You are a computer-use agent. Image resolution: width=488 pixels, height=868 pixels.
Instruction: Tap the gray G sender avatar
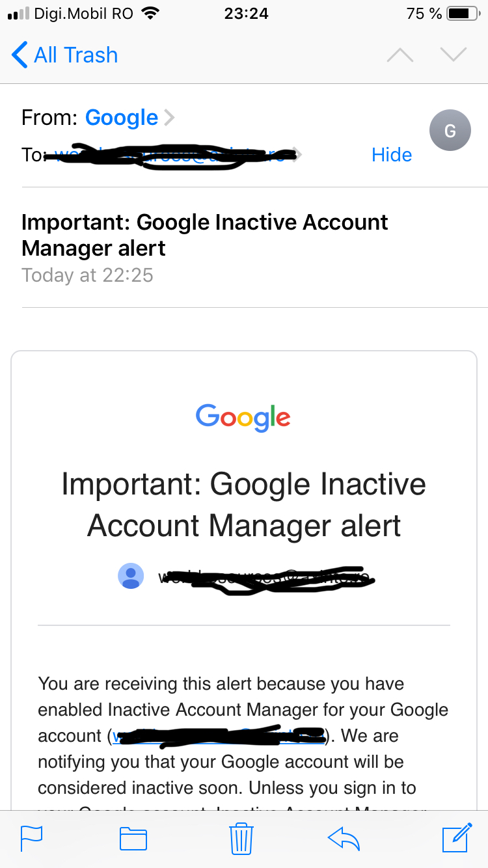(450, 130)
